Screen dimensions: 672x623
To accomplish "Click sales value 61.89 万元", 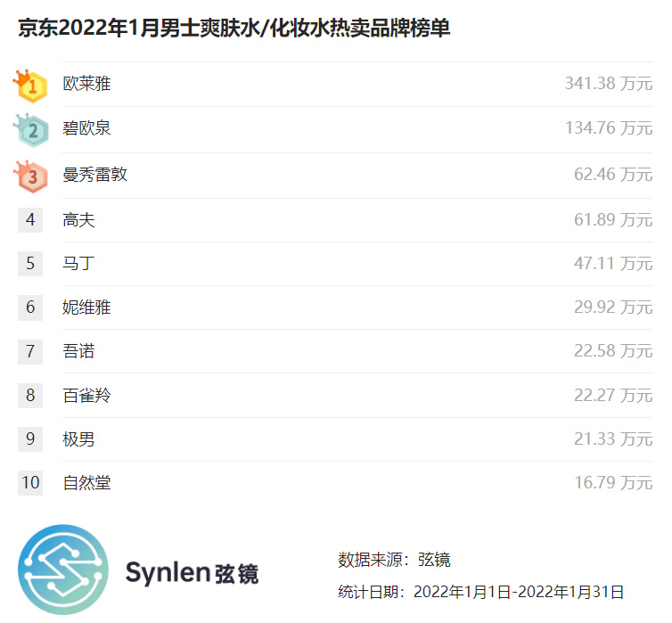I will click(x=613, y=220).
